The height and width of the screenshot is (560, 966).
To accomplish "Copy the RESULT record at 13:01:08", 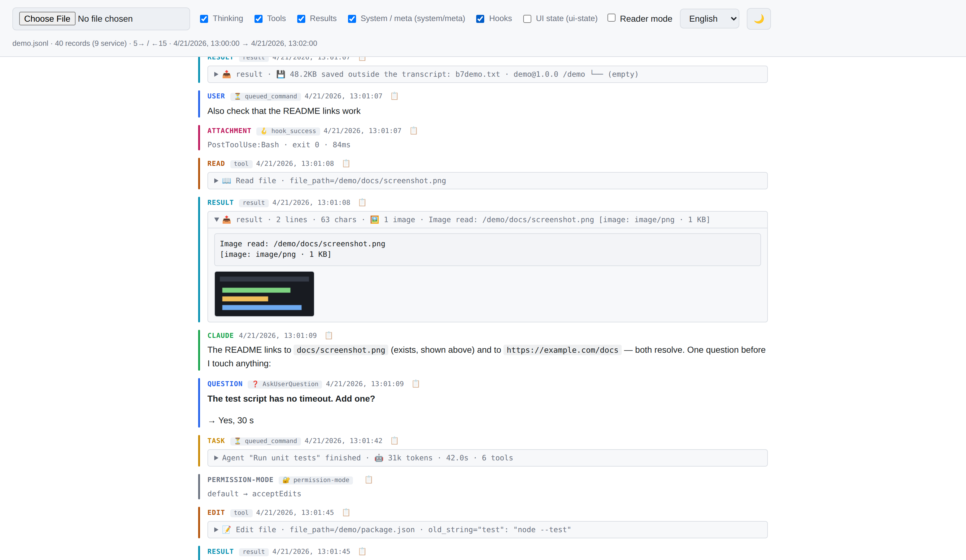I will point(362,202).
